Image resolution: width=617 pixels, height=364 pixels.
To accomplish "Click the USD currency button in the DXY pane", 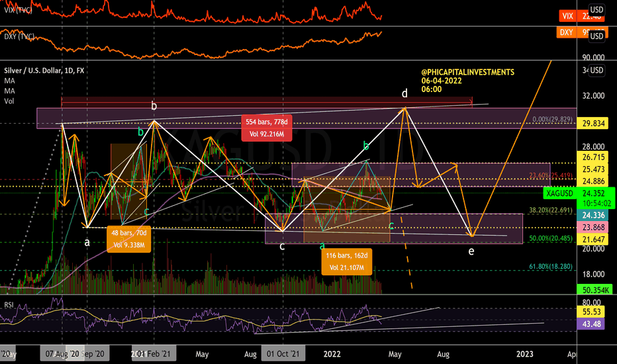I will point(596,36).
